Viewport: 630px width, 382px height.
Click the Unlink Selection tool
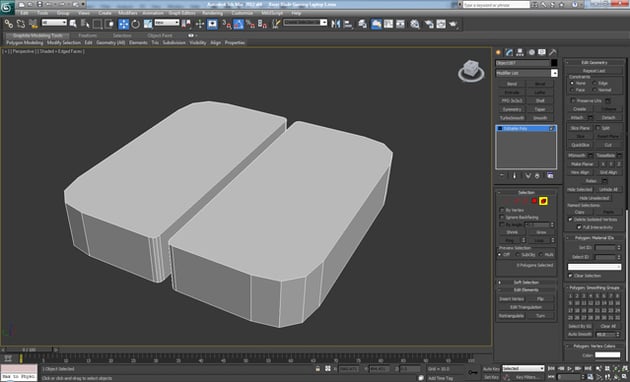tap(20, 24)
